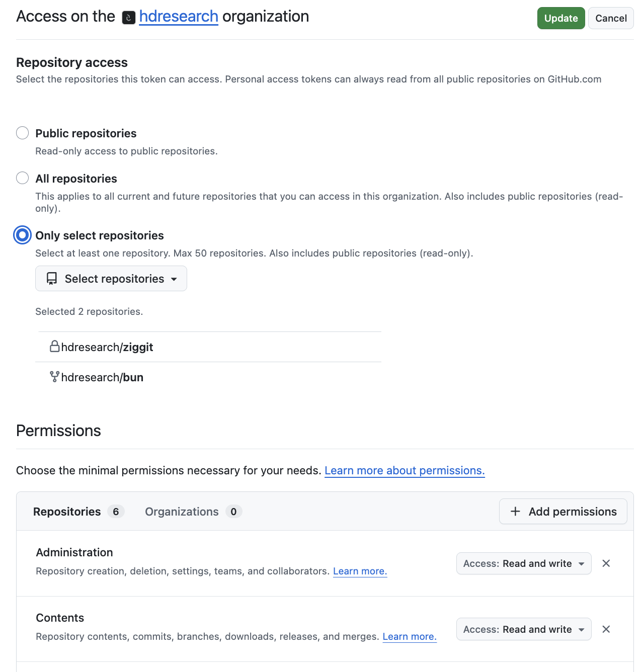Open the Access dropdown for Contents
644x672 pixels.
(x=523, y=629)
